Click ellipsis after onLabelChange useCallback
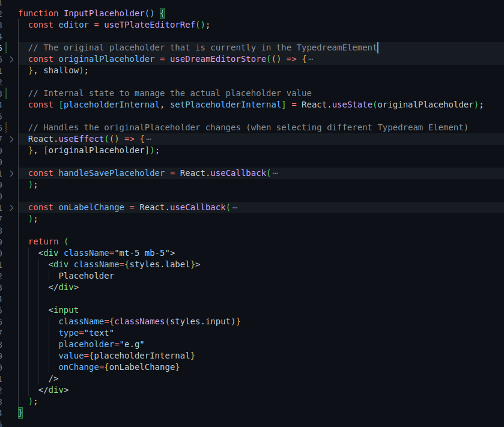Screen dimensions: 504x427 [235, 208]
